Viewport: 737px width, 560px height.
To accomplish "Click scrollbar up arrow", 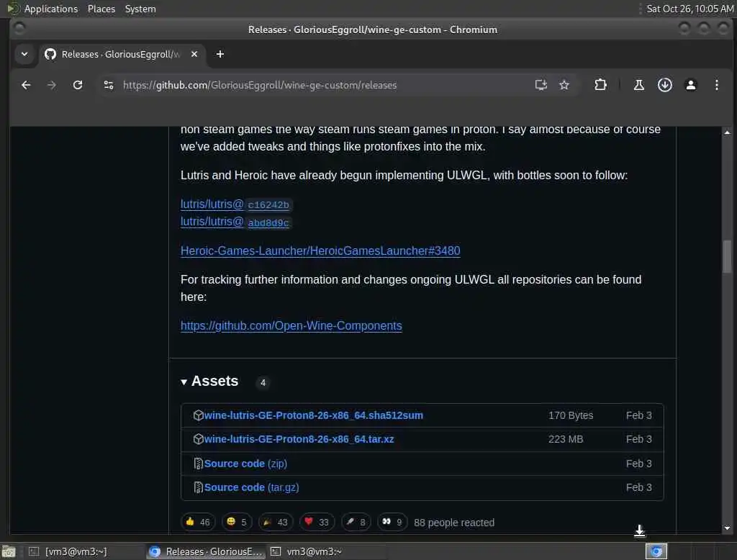I will [x=727, y=132].
